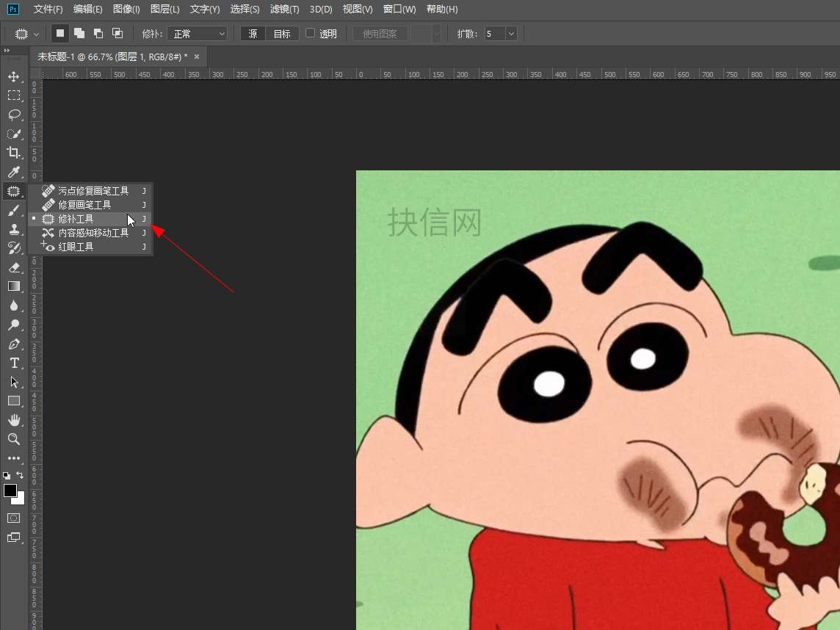Open the 窗口(W) menu
The height and width of the screenshot is (630, 840).
[399, 9]
